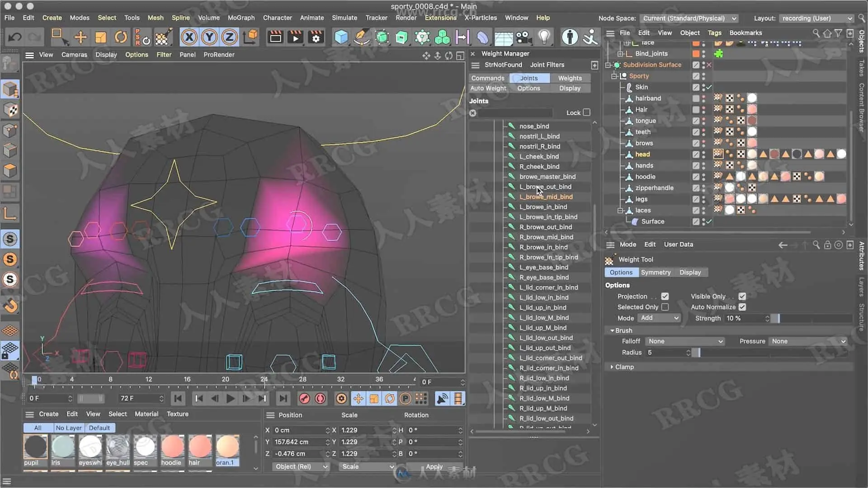Select L_browe_in_bind joint in list
This screenshot has width=868, height=488.
coord(543,207)
